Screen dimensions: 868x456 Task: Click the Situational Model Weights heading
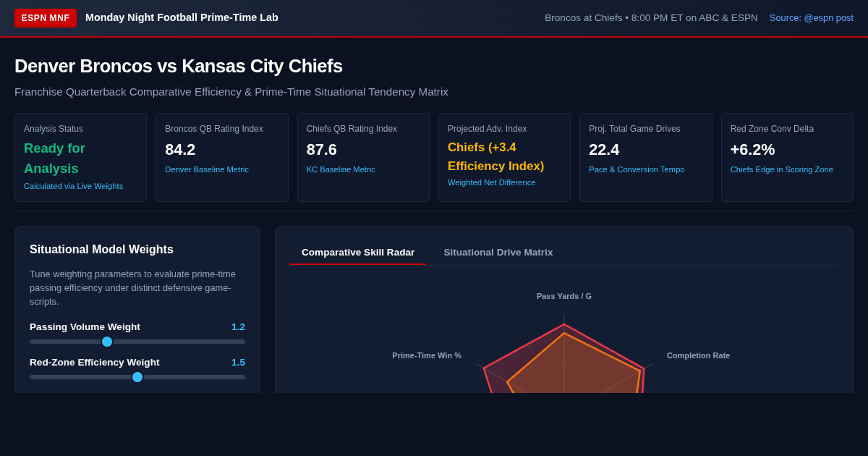[101, 250]
